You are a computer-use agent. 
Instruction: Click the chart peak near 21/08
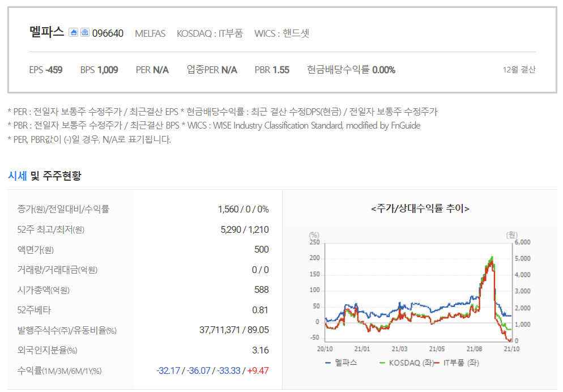(x=492, y=258)
